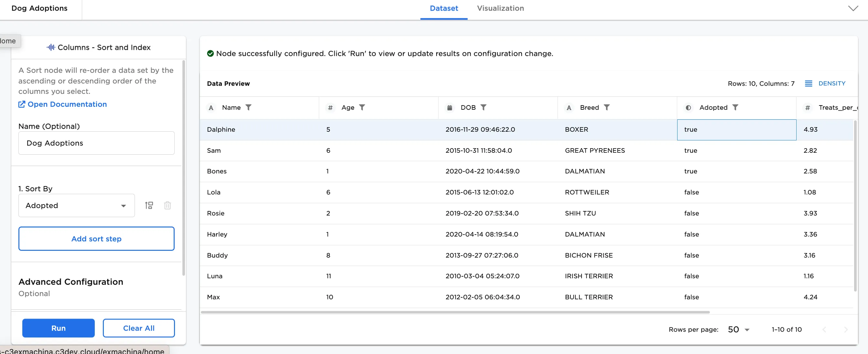
Task: Toggle sort direction for the Adopted step
Action: (x=149, y=205)
